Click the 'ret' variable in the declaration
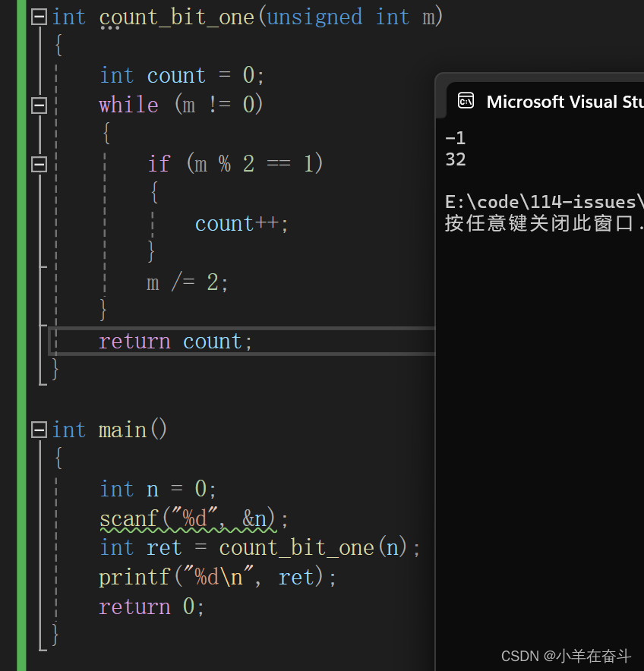 click(x=164, y=548)
